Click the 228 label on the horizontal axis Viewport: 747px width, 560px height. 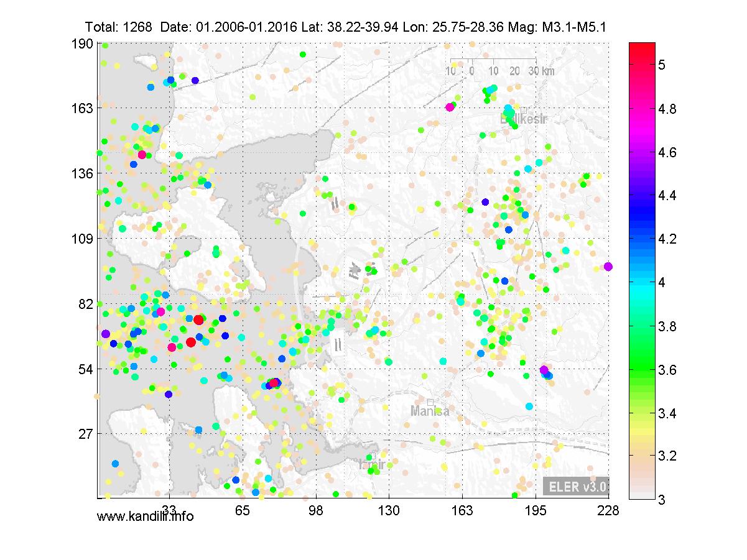click(x=607, y=510)
